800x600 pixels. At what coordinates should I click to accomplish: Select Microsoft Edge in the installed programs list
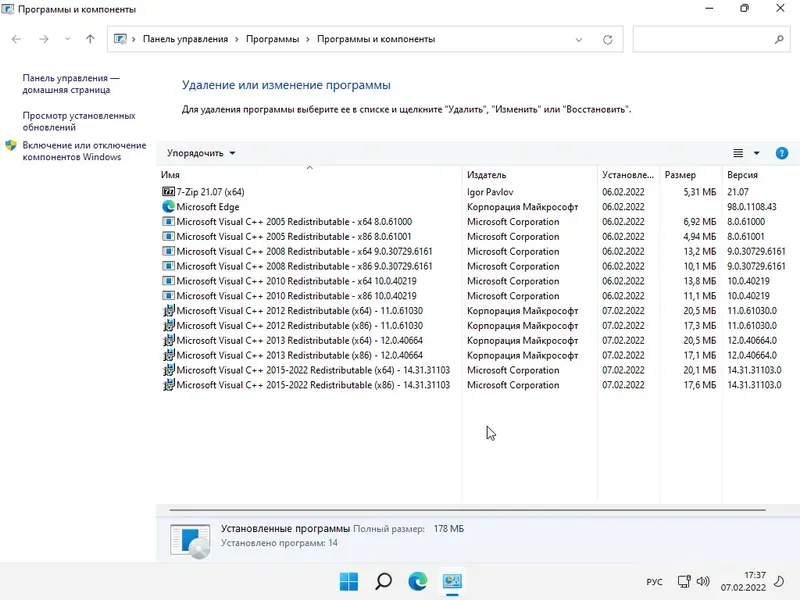click(x=210, y=207)
